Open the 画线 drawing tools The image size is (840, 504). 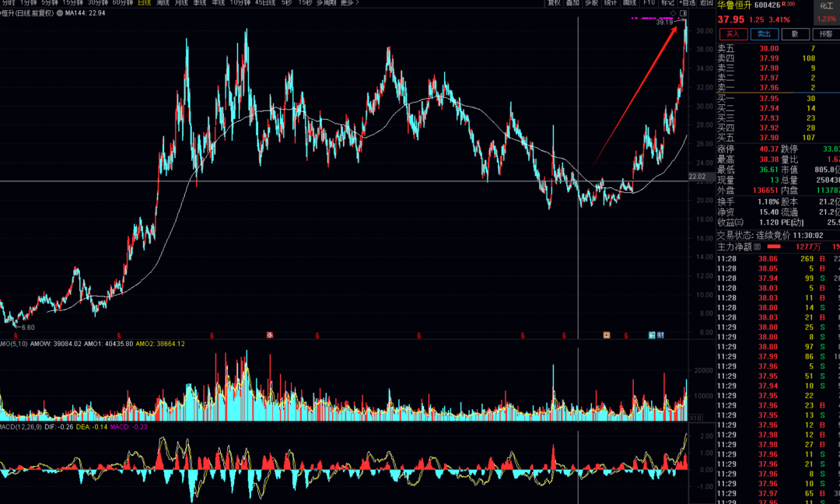point(629,2)
